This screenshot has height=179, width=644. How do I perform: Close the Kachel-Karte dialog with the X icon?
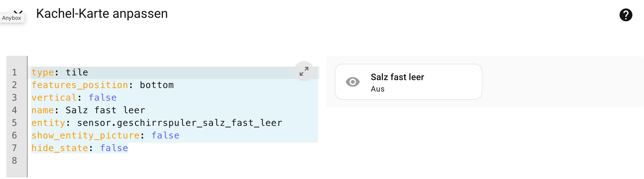[18, 11]
